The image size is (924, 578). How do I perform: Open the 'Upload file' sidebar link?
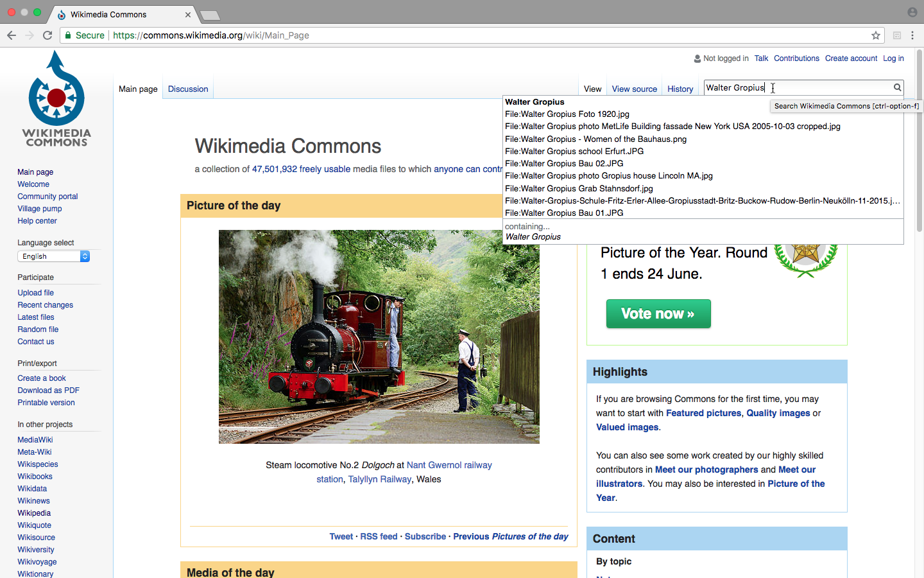coord(36,293)
